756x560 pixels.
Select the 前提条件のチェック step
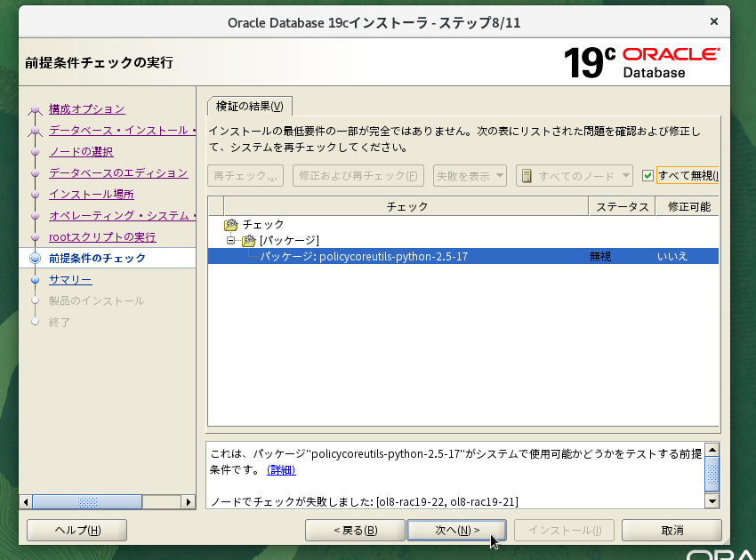tap(97, 259)
